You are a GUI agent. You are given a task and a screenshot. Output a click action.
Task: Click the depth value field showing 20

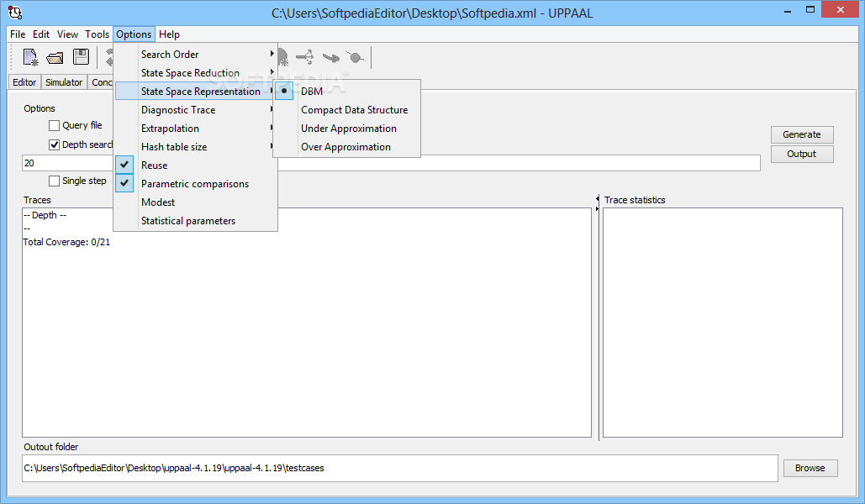tap(391, 163)
